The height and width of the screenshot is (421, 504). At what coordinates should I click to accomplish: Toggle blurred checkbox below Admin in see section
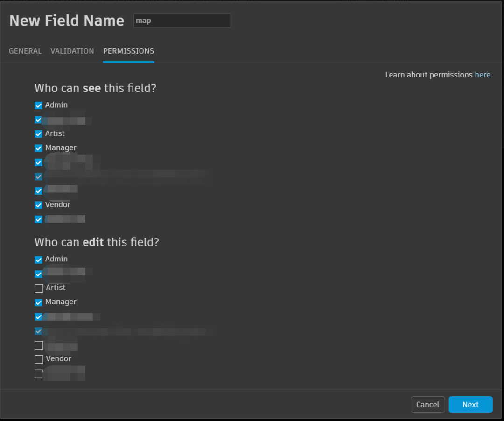pos(39,120)
